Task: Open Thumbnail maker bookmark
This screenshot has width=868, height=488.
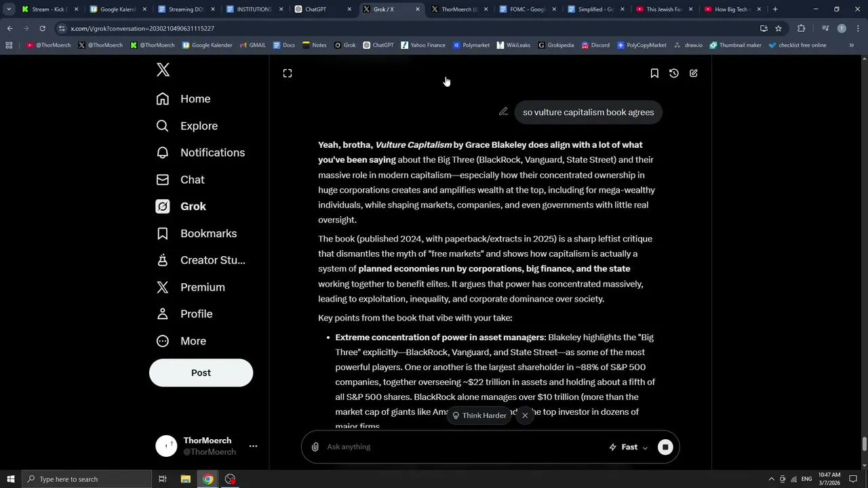Action: click(735, 45)
